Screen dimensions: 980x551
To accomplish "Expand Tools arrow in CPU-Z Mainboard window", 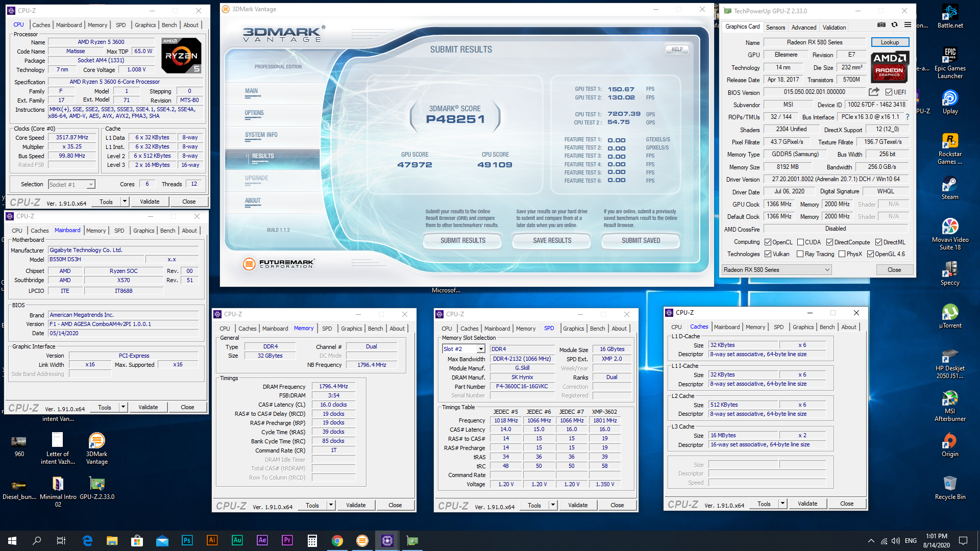I will tap(123, 407).
